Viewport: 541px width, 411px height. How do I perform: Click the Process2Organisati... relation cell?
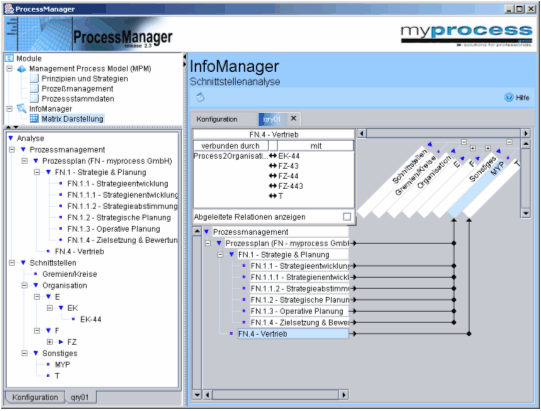(x=230, y=156)
